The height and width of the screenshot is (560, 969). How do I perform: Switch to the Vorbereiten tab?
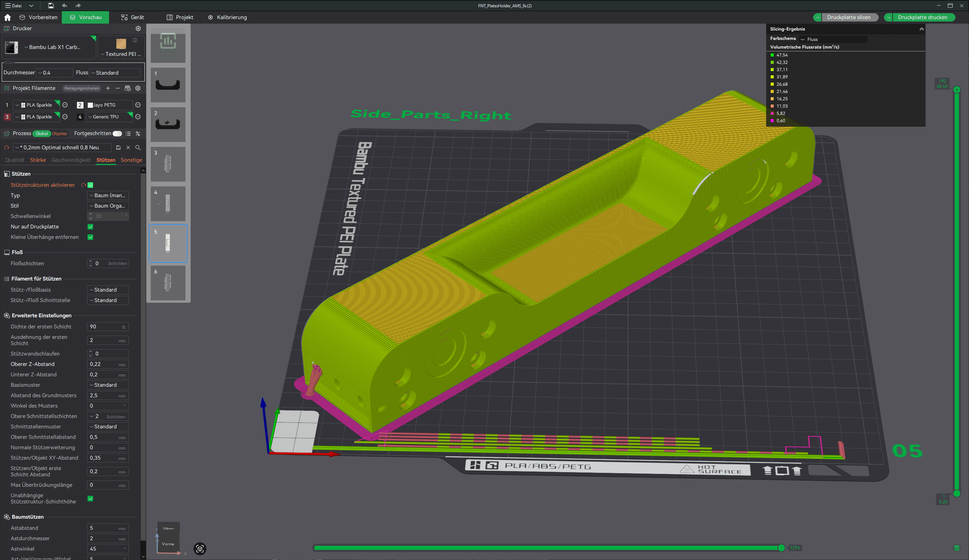[x=39, y=17]
